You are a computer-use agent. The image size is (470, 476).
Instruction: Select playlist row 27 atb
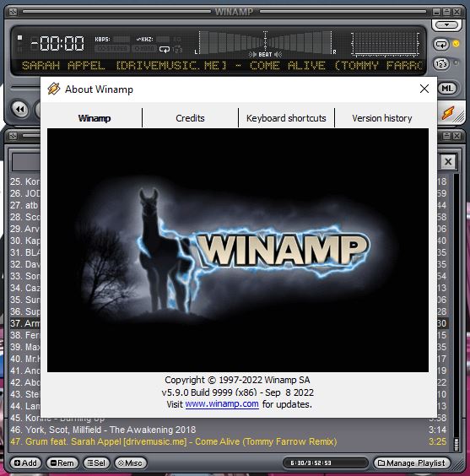pyautogui.click(x=24, y=205)
